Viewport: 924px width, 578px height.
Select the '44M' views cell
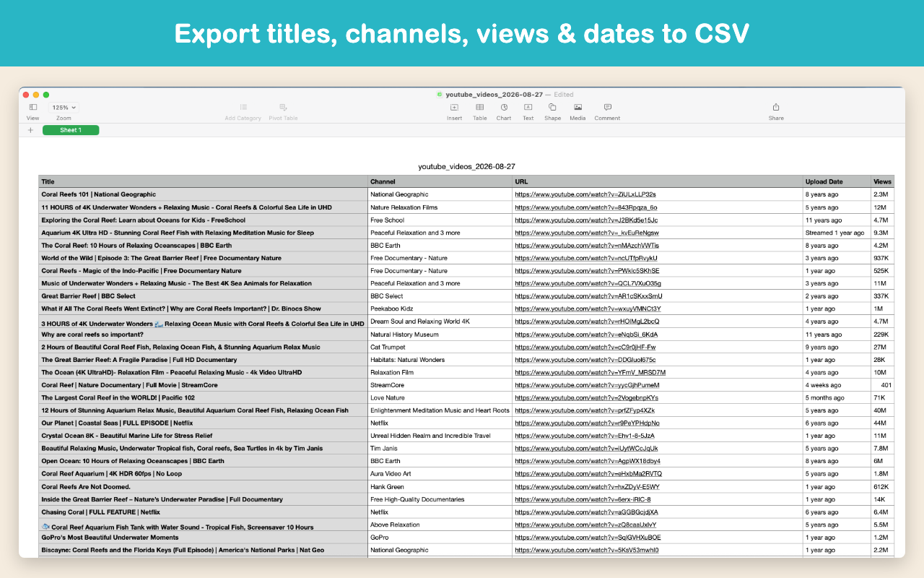tap(882, 423)
